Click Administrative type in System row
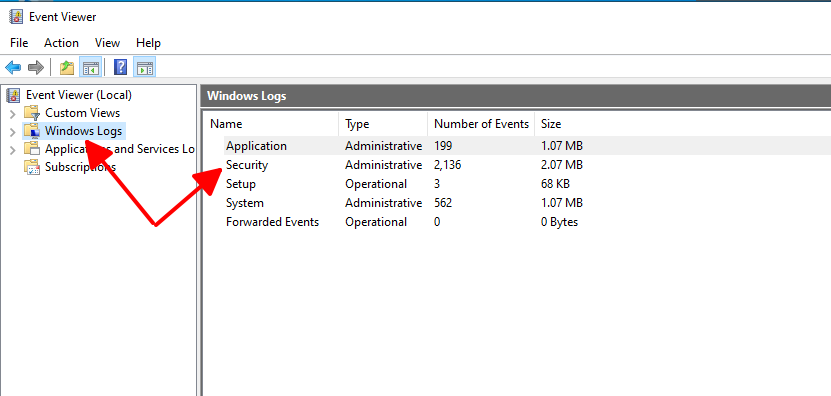Viewport: 831px width, 396px height. click(x=384, y=203)
